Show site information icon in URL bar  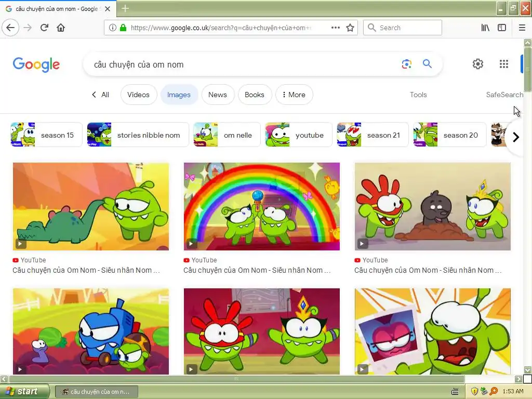[x=113, y=28]
